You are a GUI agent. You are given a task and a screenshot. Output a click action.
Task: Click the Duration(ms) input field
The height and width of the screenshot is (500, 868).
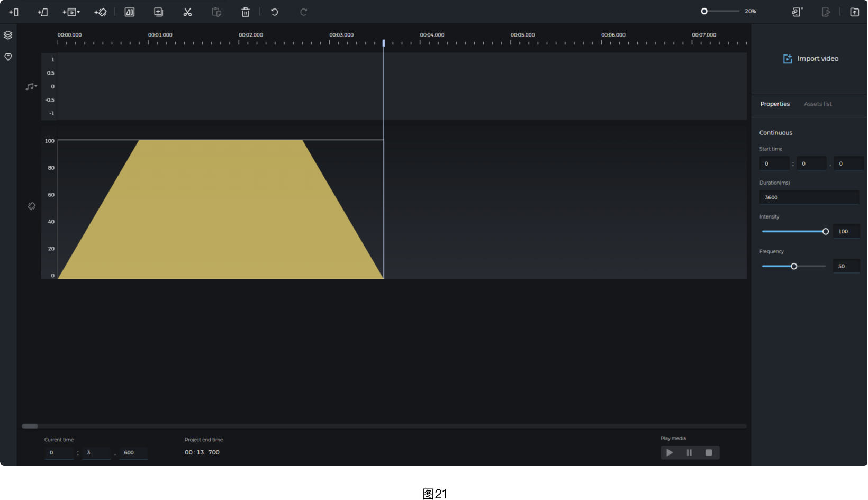[x=808, y=197]
